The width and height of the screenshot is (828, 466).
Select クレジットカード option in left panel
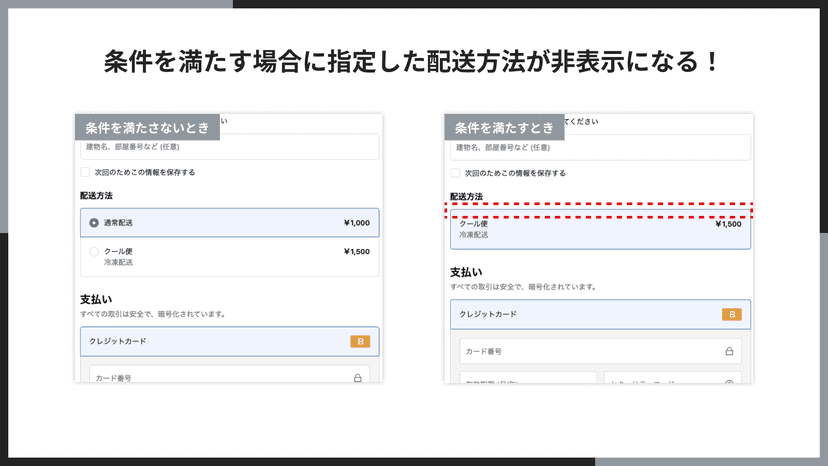coord(230,341)
